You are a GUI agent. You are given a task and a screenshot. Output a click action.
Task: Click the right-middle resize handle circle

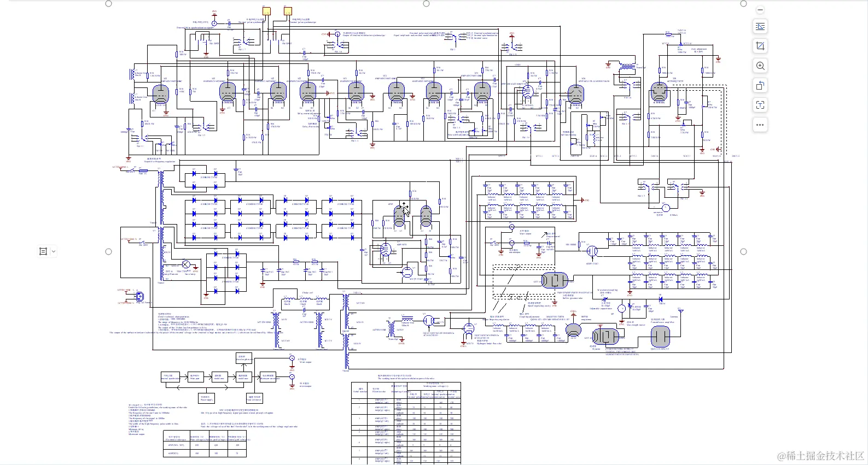(743, 251)
